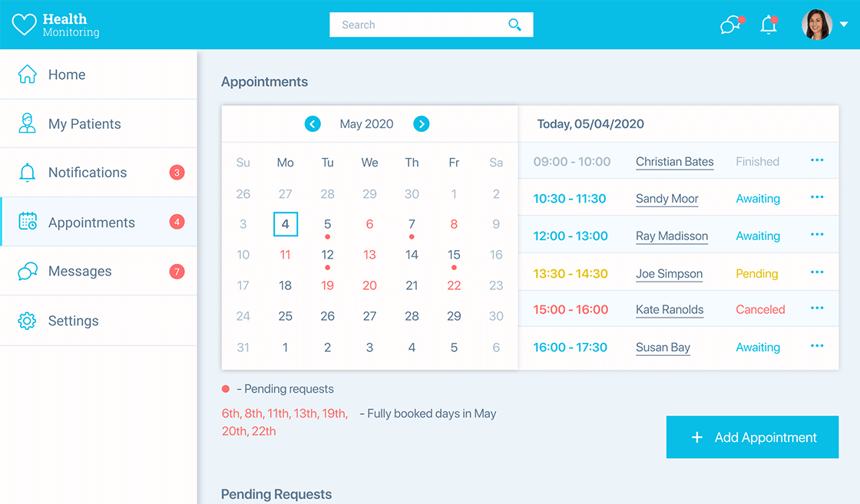Open Sandy Moor patient link
Image resolution: width=860 pixels, height=504 pixels.
[x=666, y=199]
